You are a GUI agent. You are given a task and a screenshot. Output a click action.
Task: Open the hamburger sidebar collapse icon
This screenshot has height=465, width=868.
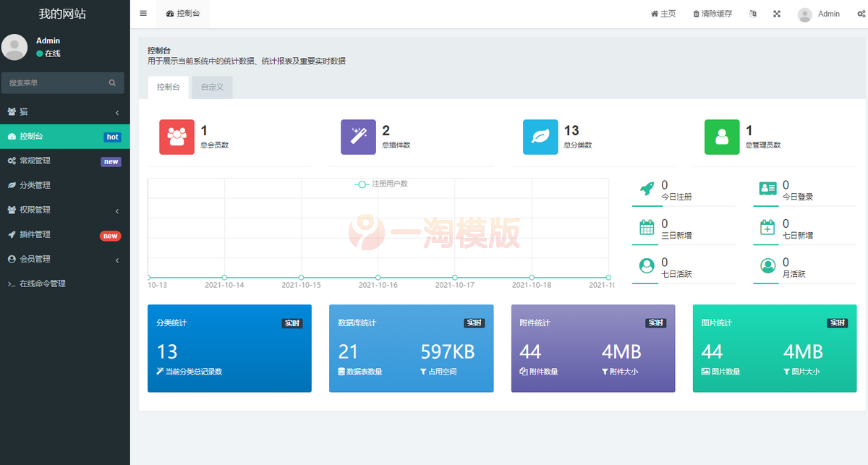pos(142,13)
